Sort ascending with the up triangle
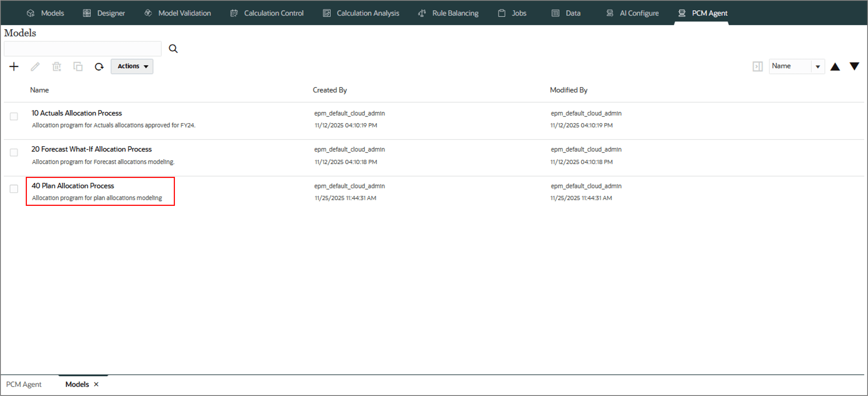Image resolution: width=868 pixels, height=396 pixels. click(835, 66)
